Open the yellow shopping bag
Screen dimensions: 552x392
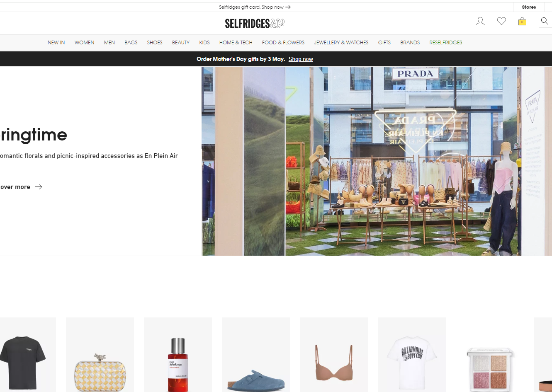click(522, 22)
